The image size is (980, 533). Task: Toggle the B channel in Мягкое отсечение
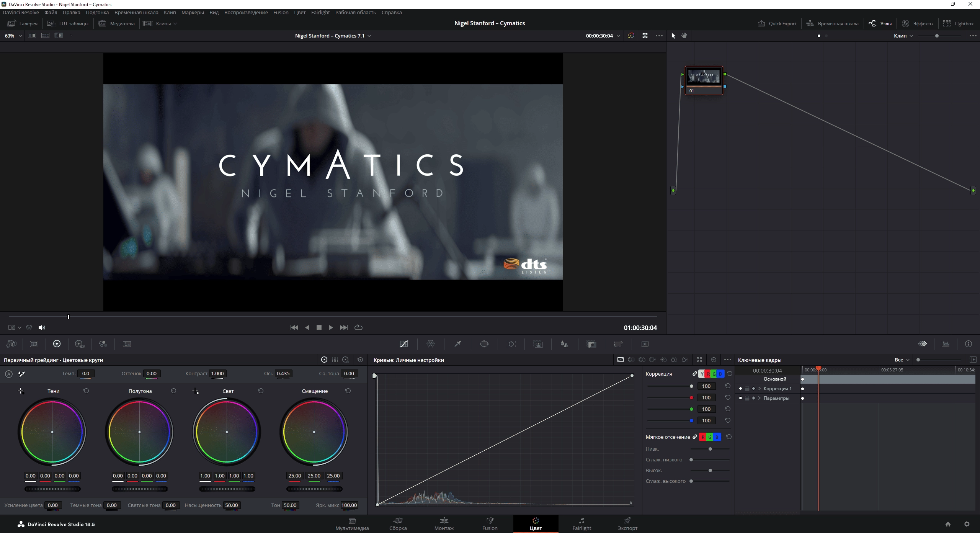point(717,437)
